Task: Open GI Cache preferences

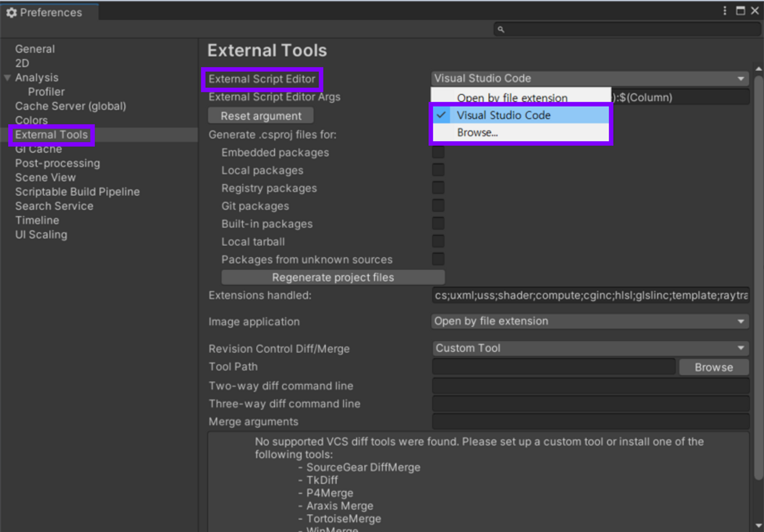Action: pos(39,149)
